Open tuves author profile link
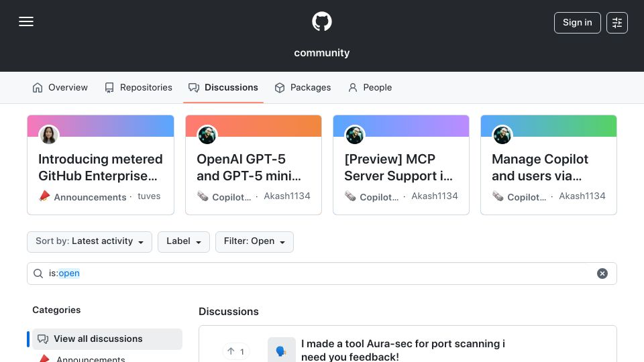The width and height of the screenshot is (644, 362). click(x=149, y=196)
